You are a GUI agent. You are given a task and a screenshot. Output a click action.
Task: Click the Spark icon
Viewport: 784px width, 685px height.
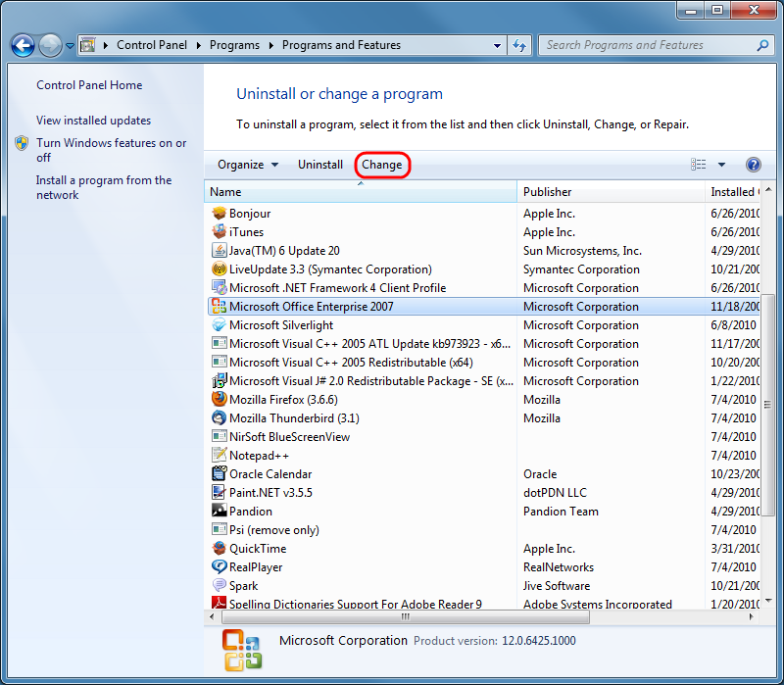(219, 585)
